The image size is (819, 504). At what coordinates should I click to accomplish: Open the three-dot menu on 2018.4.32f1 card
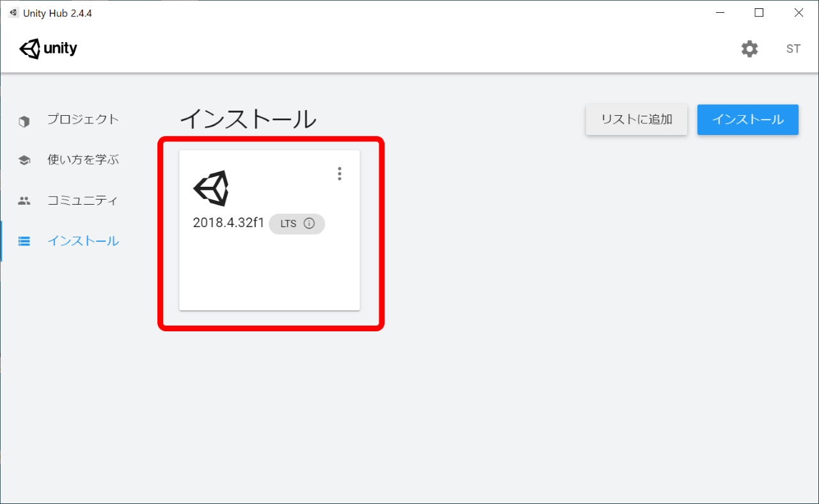(x=340, y=174)
